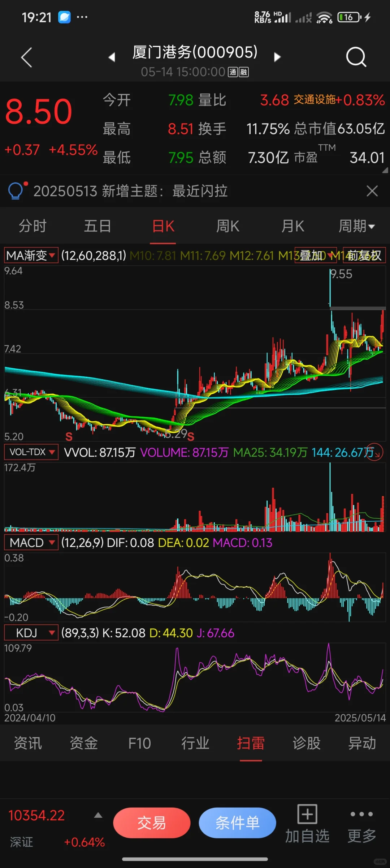The image size is (390, 868).
Task: Switch to 五日 chart tab
Action: (97, 226)
